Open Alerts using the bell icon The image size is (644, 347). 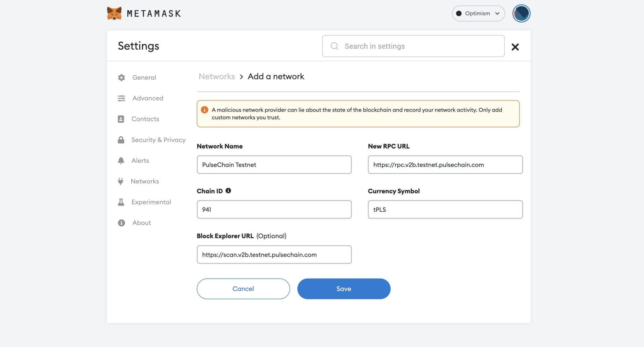[121, 160]
